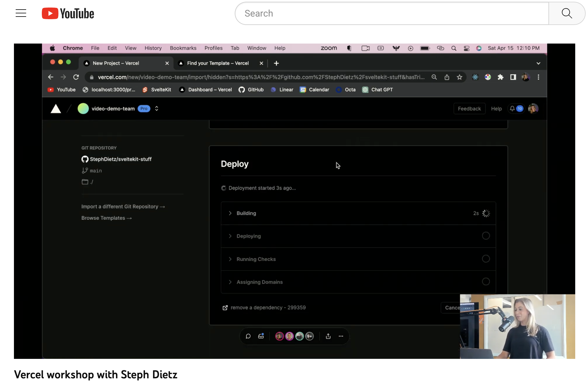Open the YouTube hamburger menu

[21, 13]
